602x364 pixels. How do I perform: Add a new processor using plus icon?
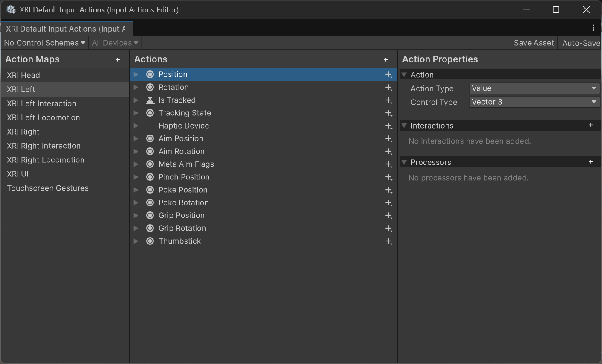tap(591, 162)
